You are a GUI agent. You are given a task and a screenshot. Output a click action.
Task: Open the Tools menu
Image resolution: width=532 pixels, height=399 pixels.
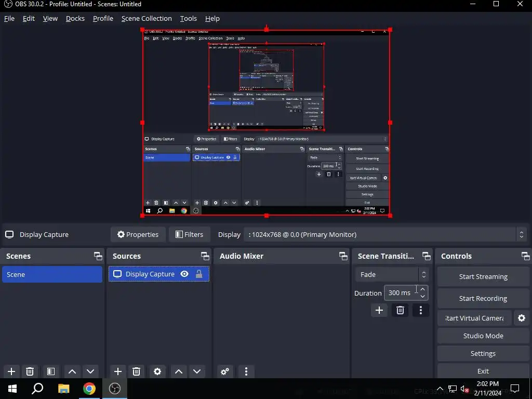click(x=188, y=18)
